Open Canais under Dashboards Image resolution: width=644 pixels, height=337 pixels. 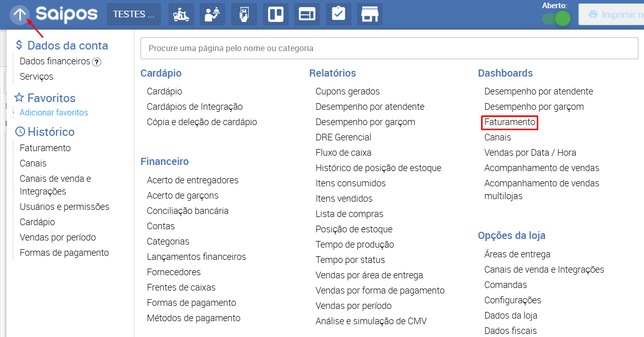(x=497, y=137)
